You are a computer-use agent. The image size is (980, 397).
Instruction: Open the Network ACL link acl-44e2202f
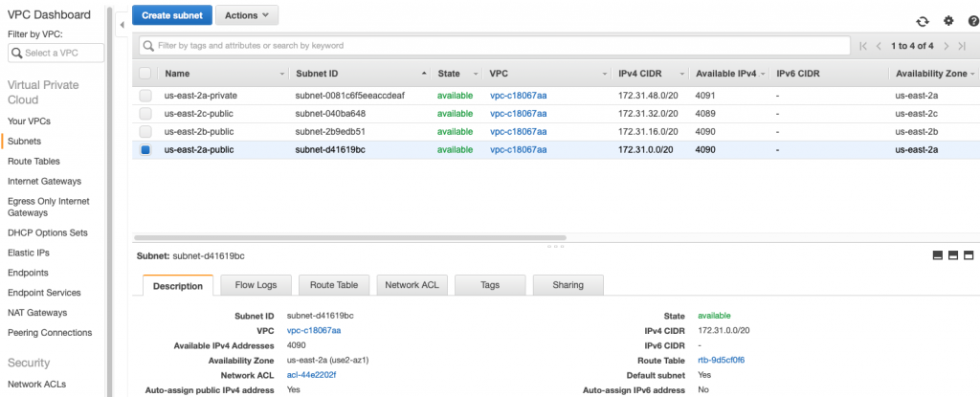312,375
